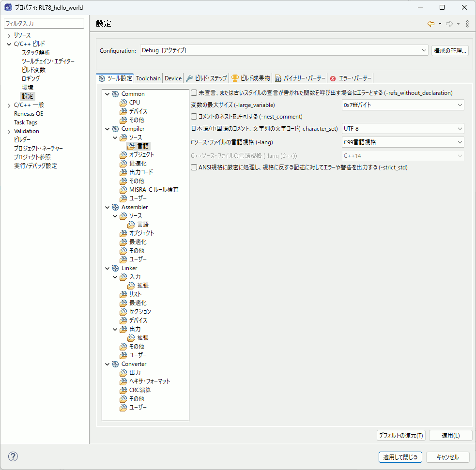Open the three-dot view menu icon
This screenshot has height=470, width=476.
[x=467, y=24]
